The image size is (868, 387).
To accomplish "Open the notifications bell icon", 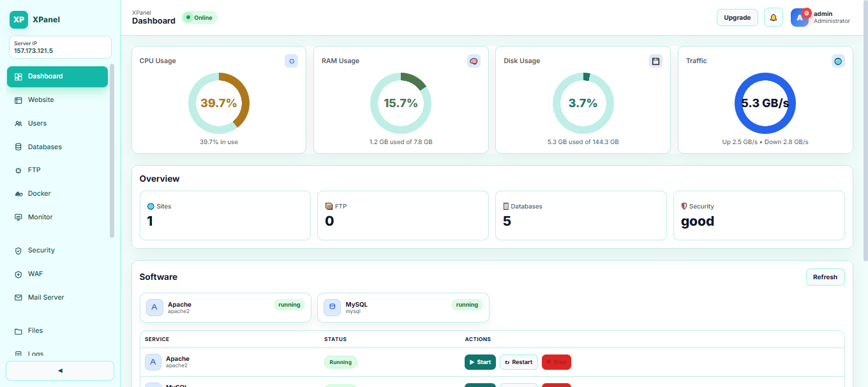I will coord(774,17).
